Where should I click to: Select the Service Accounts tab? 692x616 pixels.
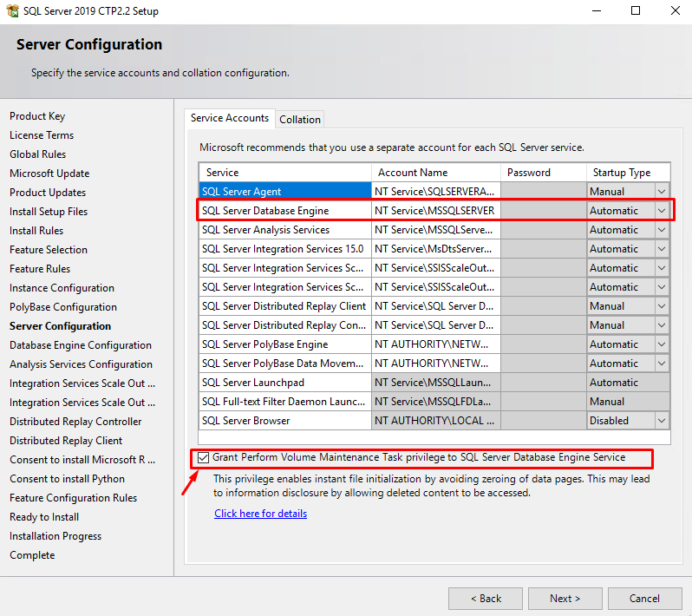230,118
